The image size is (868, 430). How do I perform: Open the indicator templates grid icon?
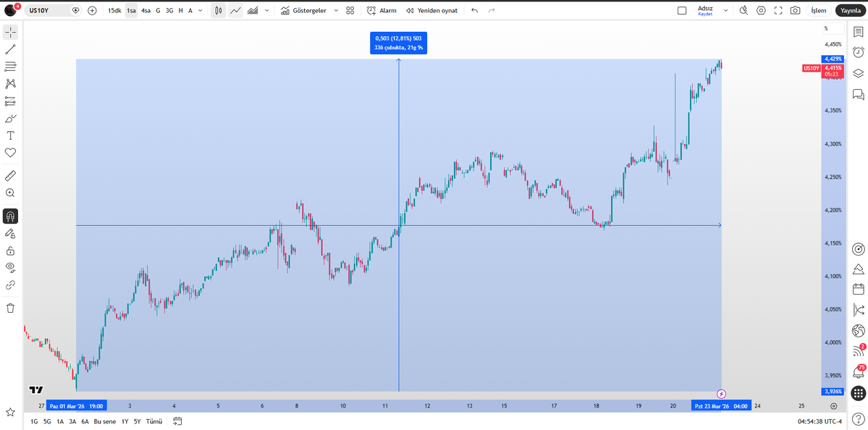tap(350, 11)
